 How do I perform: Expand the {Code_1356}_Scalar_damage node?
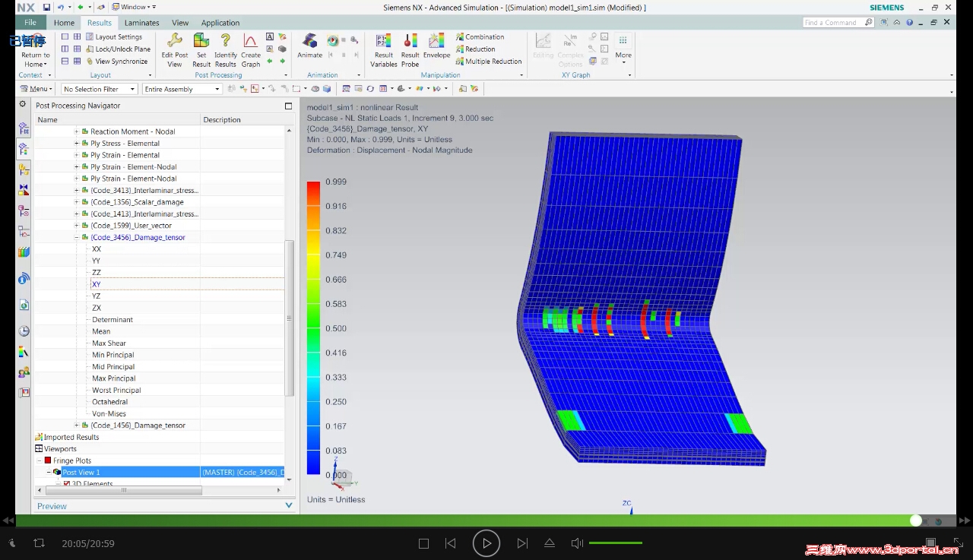tap(76, 202)
